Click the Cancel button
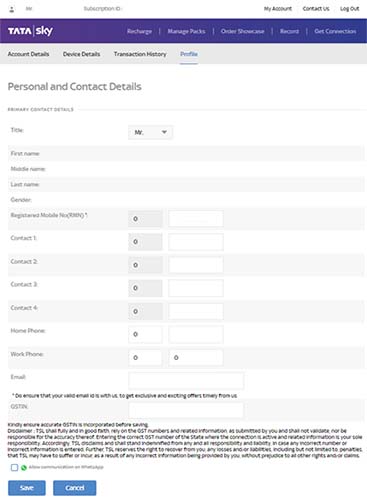367x500 pixels. coord(75,488)
